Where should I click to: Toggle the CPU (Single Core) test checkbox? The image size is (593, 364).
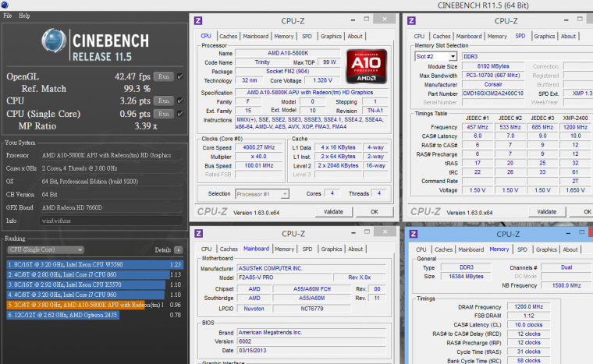[180, 113]
